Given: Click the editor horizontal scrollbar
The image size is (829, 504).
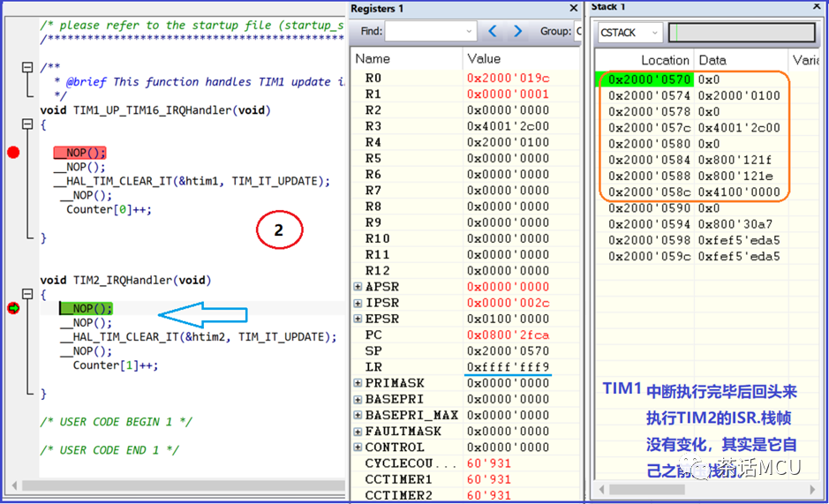Looking at the screenshot, I should click(x=183, y=485).
